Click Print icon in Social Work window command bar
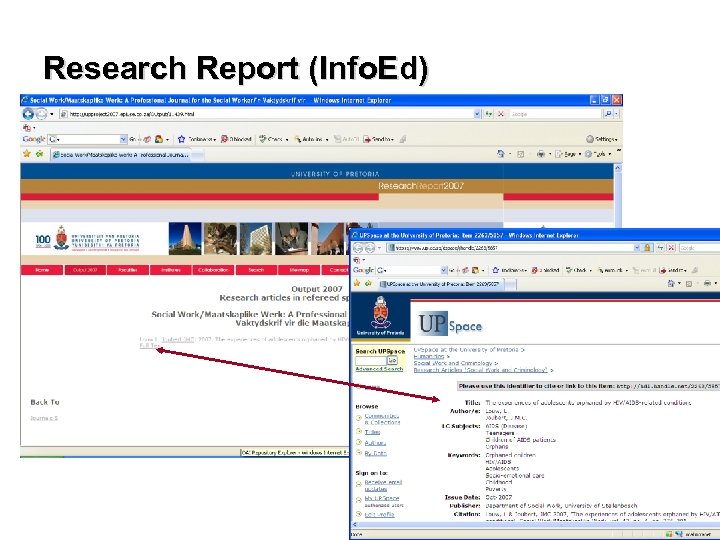Viewport: 720px width, 540px height. coord(541,154)
